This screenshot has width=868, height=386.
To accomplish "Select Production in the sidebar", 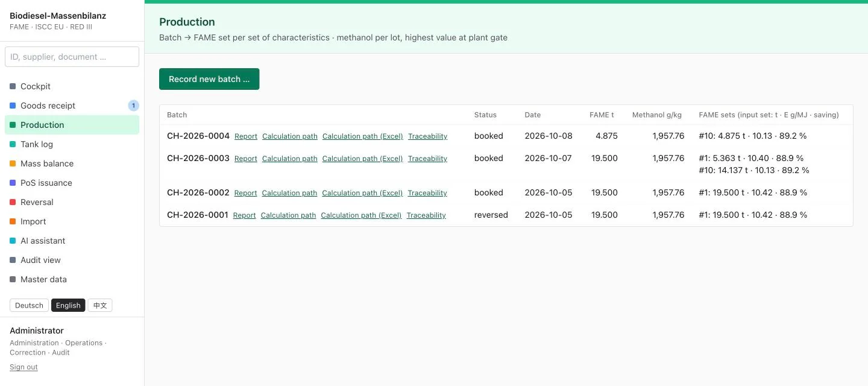I will (x=72, y=125).
